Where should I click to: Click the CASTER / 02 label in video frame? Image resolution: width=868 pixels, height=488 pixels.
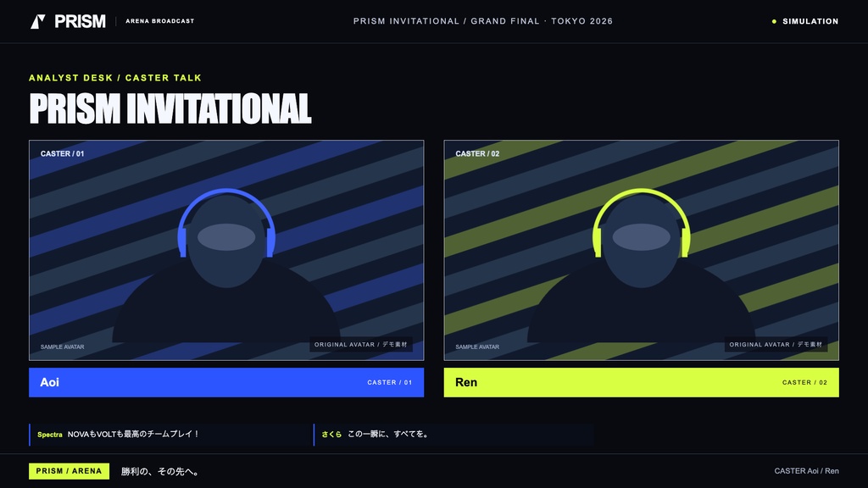477,154
